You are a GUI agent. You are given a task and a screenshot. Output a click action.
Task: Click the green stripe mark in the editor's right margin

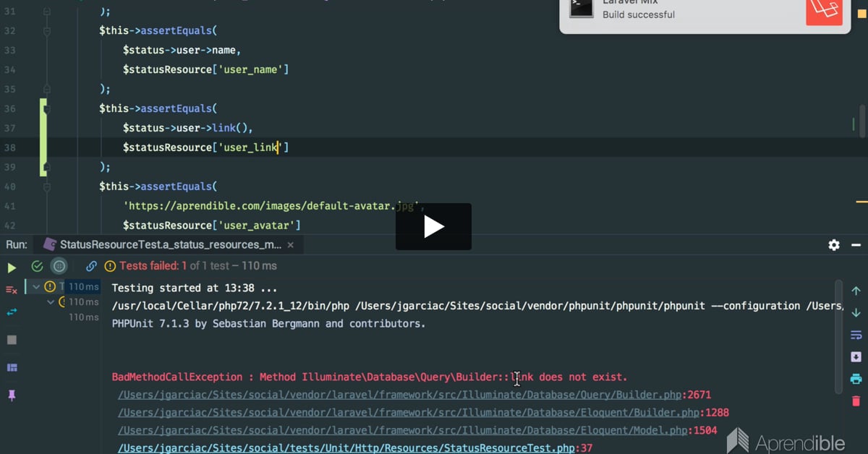tap(854, 126)
